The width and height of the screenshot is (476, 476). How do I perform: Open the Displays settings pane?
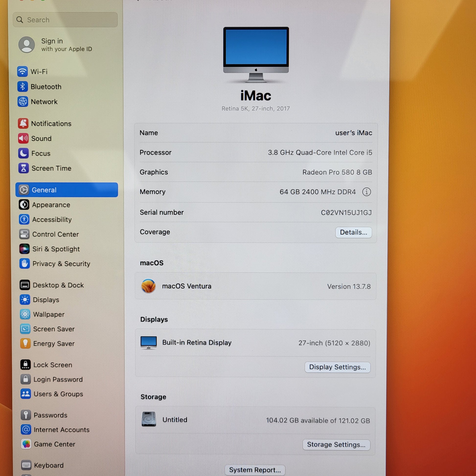[x=46, y=300]
